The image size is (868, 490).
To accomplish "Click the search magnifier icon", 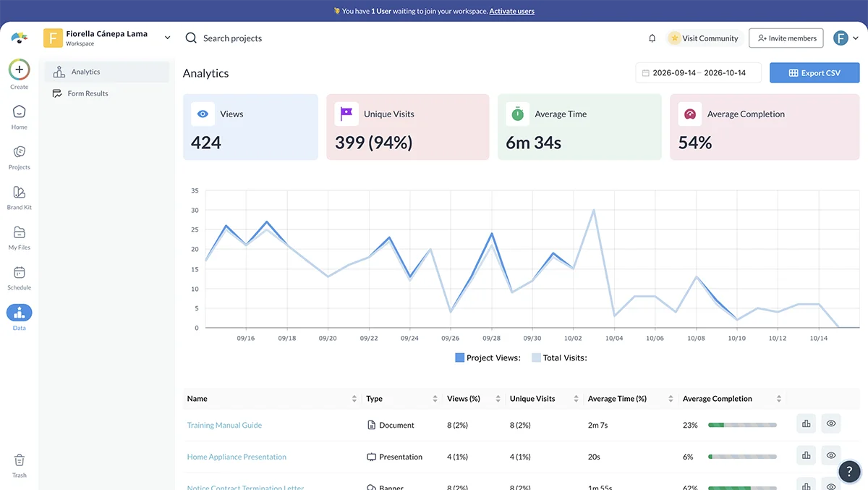I will click(191, 38).
